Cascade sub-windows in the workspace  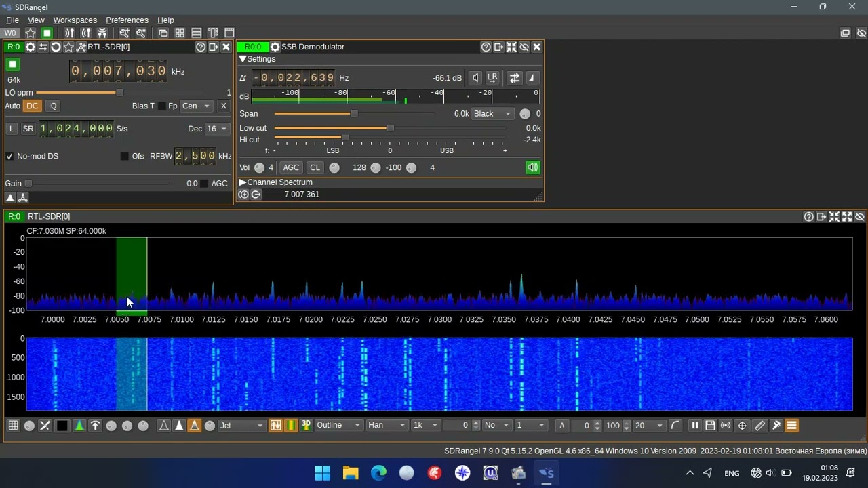coord(163,33)
